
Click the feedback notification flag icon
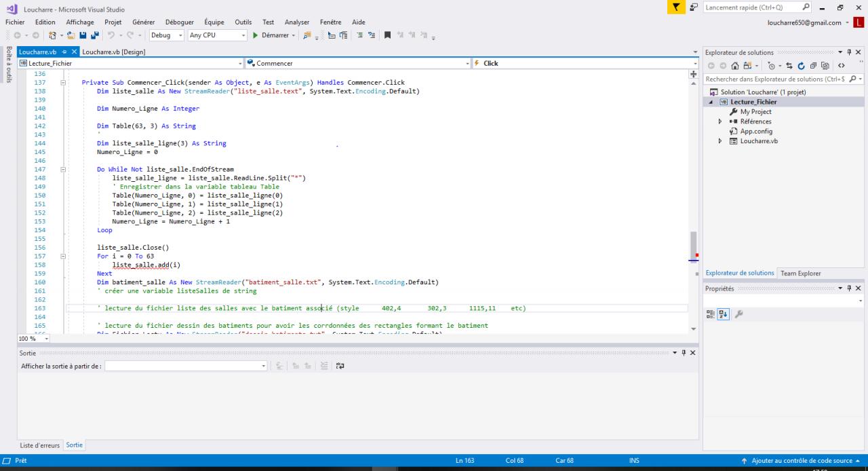[675, 7]
